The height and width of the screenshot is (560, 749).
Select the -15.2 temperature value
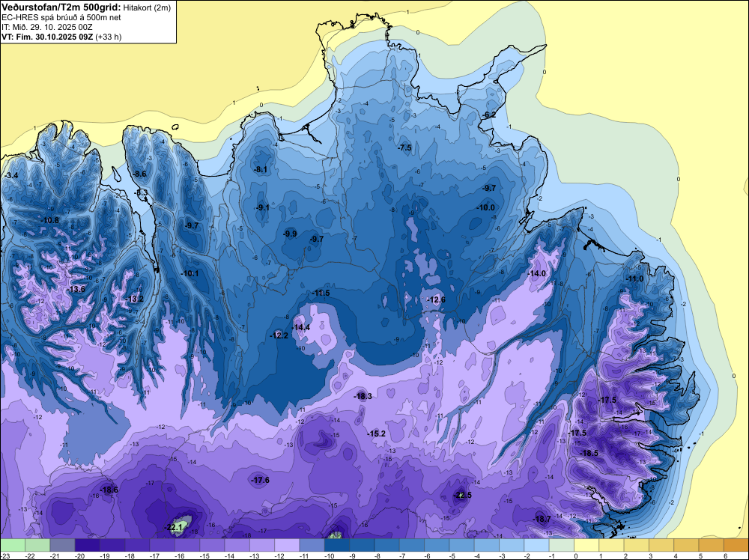pyautogui.click(x=377, y=433)
